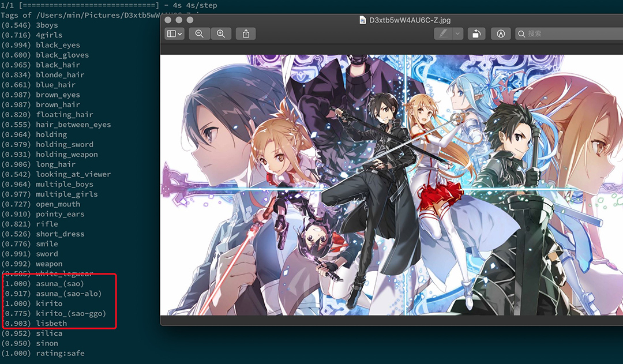Click the holding_sword tag in terminal
This screenshot has height=364, width=623.
pyautogui.click(x=64, y=144)
